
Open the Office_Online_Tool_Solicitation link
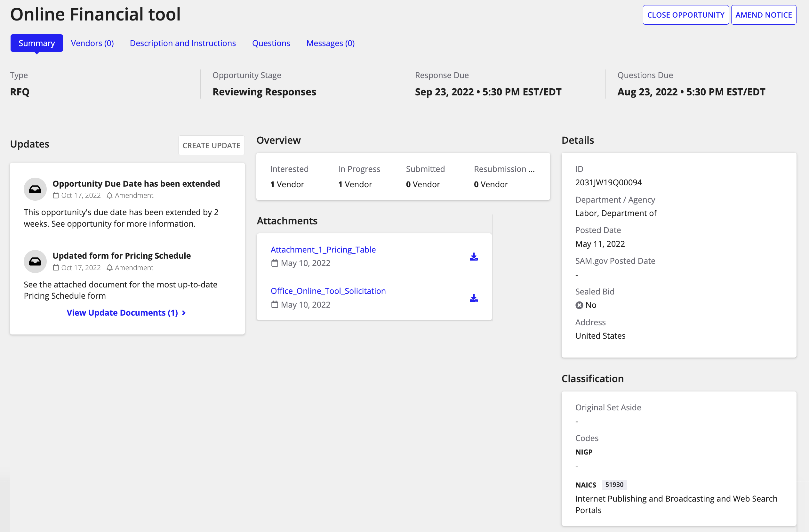tap(328, 291)
